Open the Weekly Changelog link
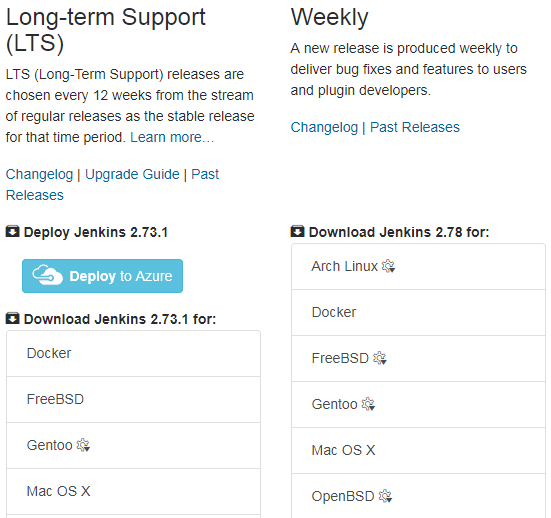Screen dimensions: 551x518 point(324,127)
